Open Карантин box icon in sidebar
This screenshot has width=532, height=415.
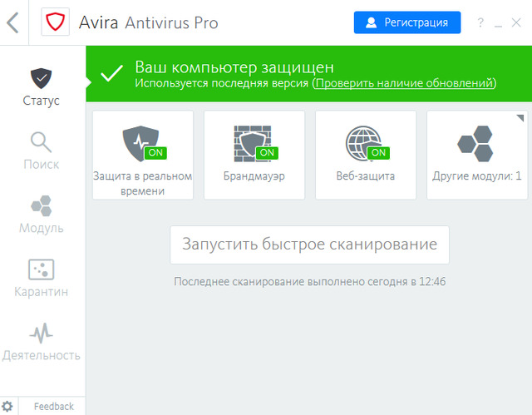pos(41,269)
